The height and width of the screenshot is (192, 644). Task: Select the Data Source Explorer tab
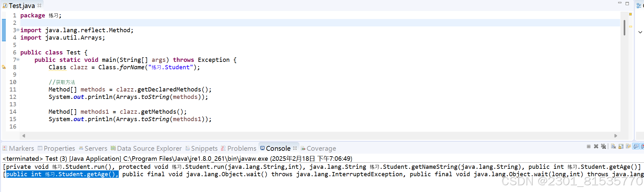[149, 148]
